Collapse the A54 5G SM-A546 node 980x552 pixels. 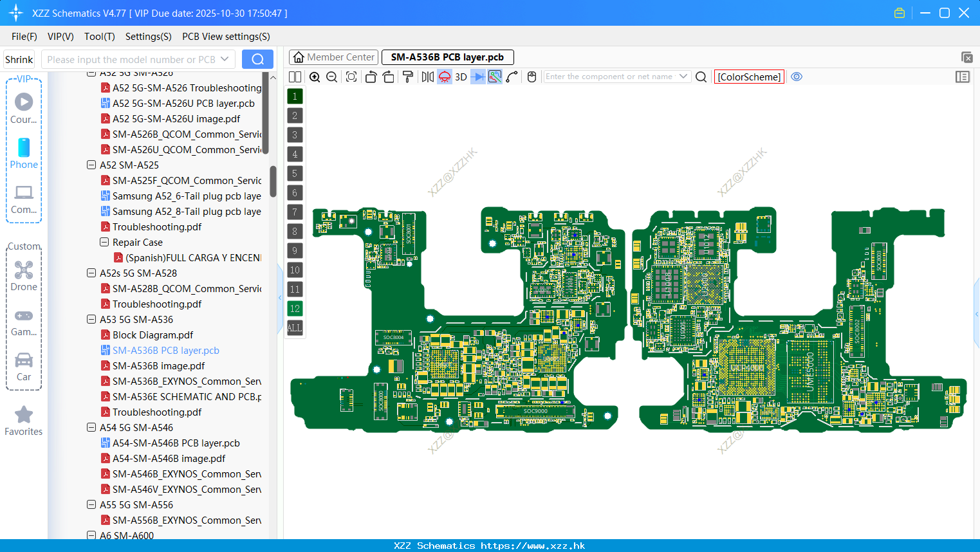(x=91, y=427)
